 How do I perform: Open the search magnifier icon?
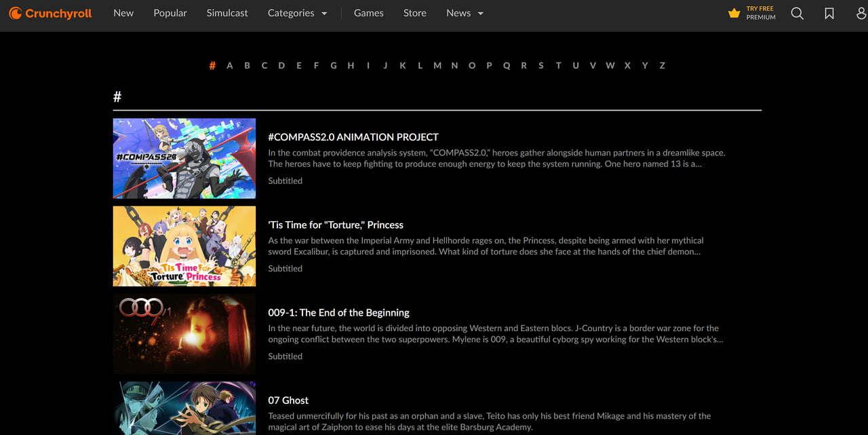(x=797, y=13)
